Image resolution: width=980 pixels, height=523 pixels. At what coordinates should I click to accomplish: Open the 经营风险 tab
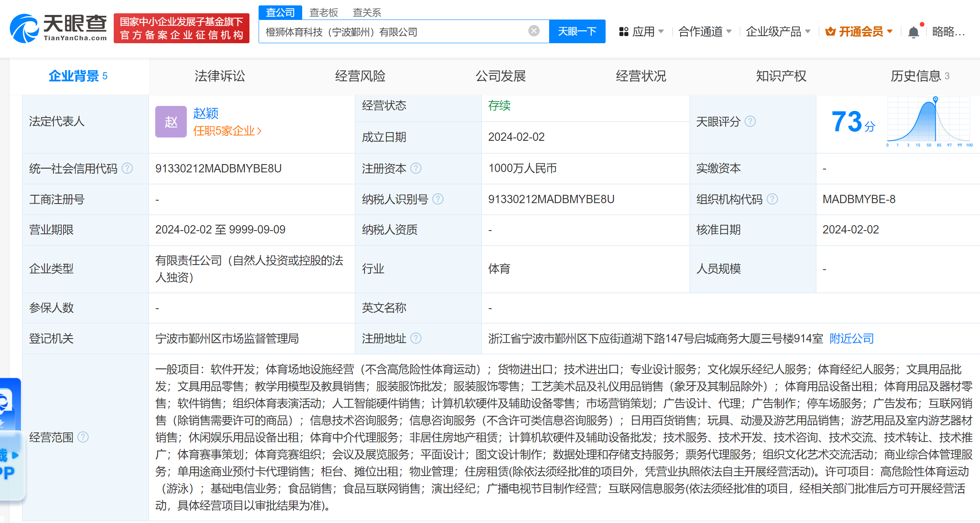click(x=360, y=76)
